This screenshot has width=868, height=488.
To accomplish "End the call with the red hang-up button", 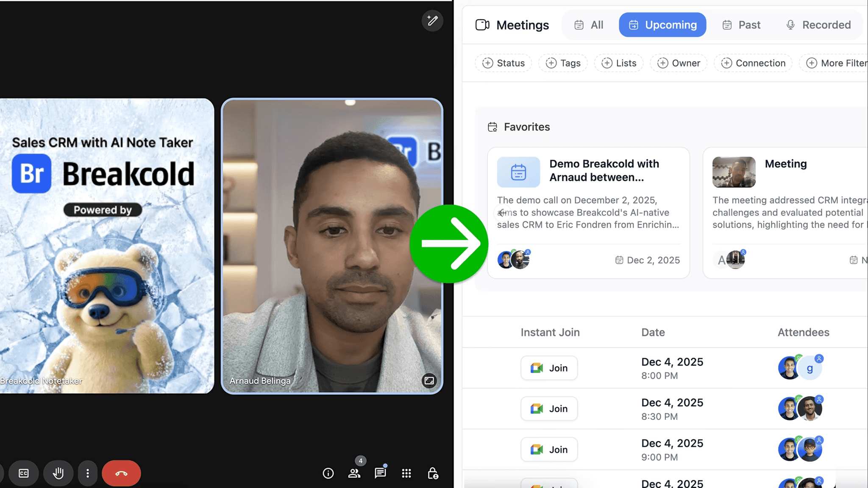I will coord(122,473).
